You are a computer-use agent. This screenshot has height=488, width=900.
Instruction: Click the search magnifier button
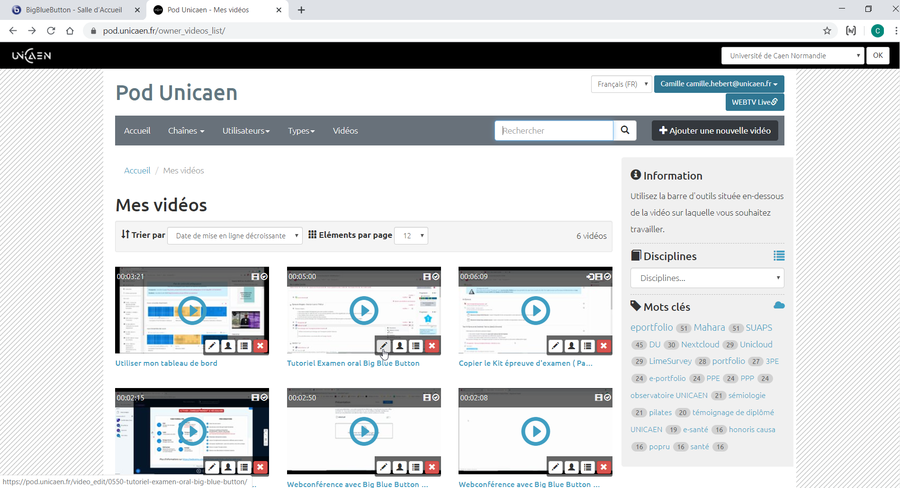tap(624, 130)
